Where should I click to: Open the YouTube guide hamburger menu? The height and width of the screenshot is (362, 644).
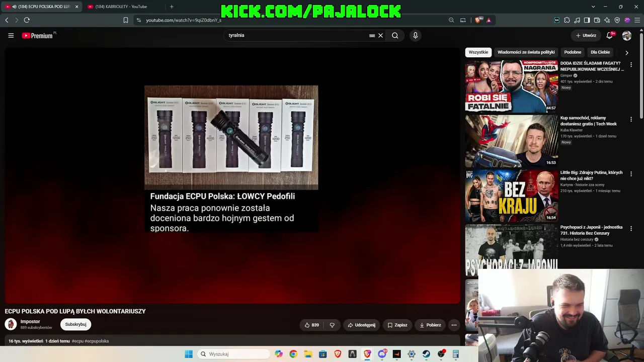click(x=11, y=35)
